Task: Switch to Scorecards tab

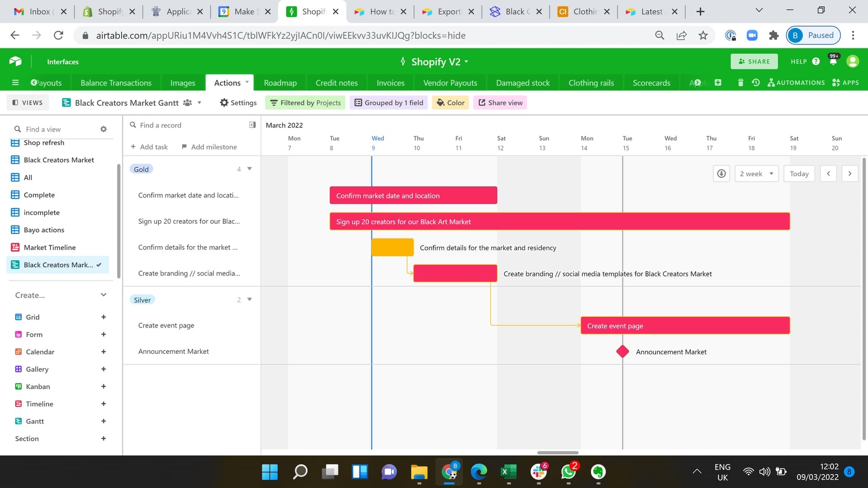Action: (651, 83)
